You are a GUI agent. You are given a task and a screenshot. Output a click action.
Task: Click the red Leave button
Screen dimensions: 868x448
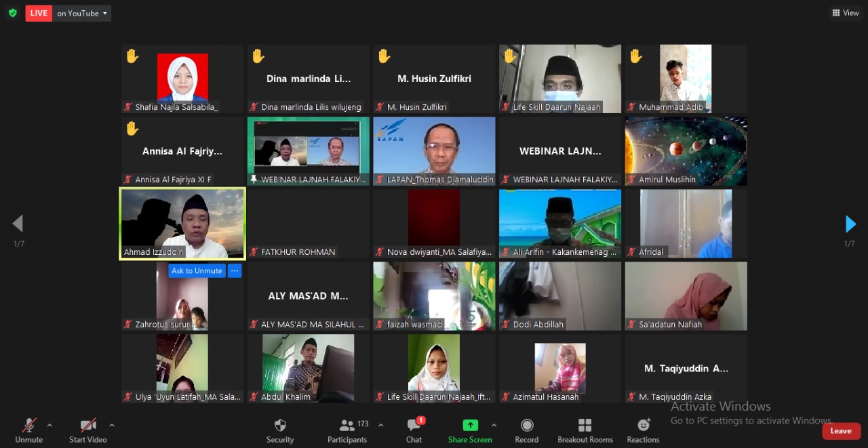(x=840, y=431)
